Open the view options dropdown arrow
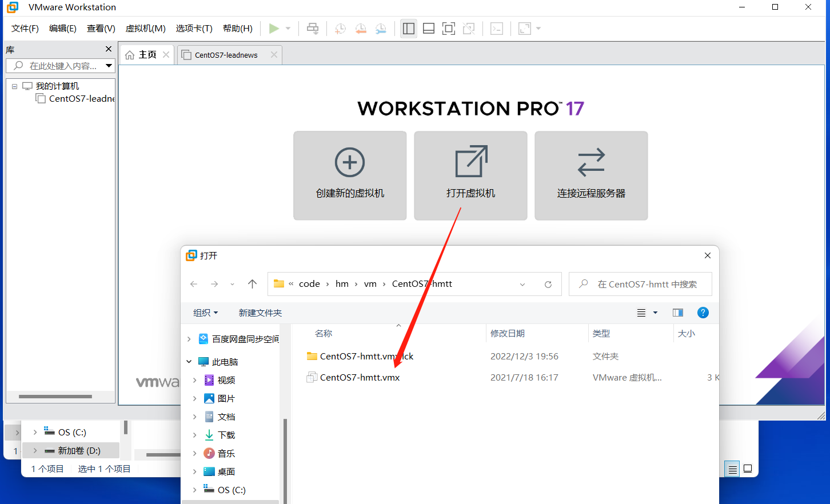This screenshot has height=504, width=830. tap(656, 313)
